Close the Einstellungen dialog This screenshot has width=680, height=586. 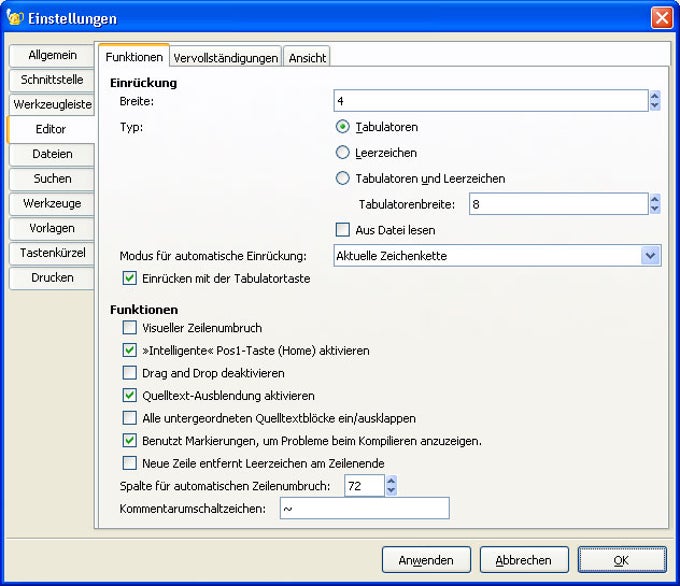(661, 18)
